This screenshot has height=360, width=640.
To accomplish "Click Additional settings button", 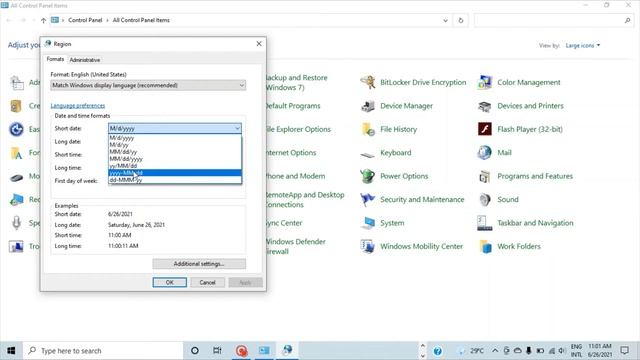I will pyautogui.click(x=199, y=264).
